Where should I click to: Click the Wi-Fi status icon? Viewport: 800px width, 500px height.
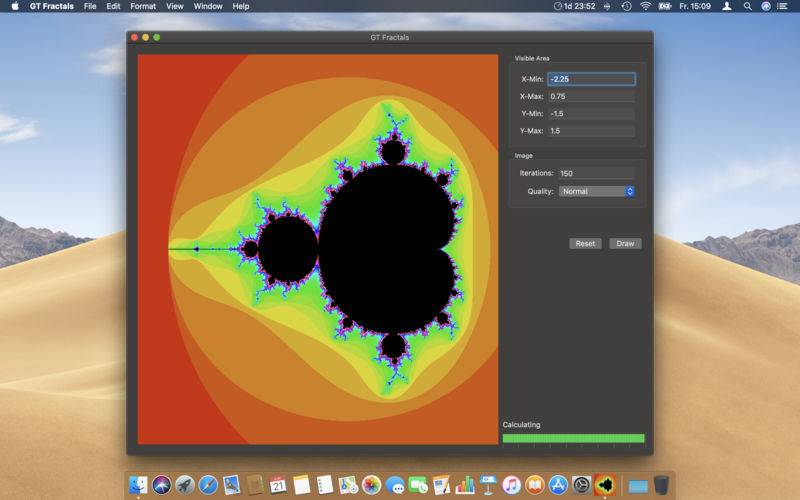pos(645,6)
